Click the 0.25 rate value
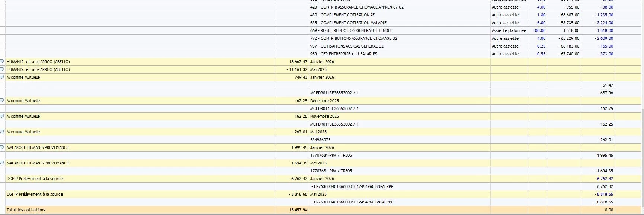644x215 pixels. pyautogui.click(x=541, y=46)
